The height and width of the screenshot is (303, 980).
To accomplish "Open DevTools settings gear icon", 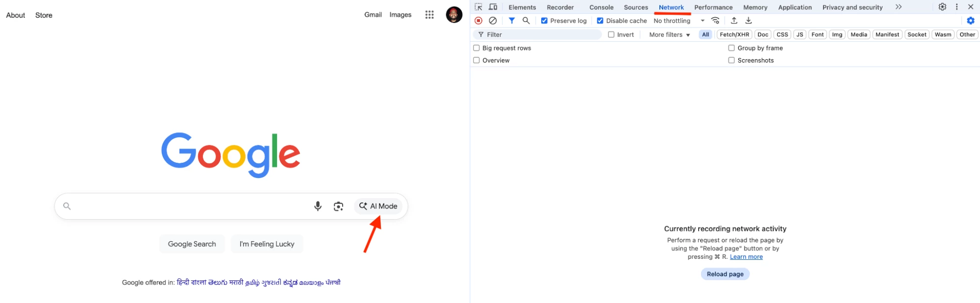I will (942, 7).
